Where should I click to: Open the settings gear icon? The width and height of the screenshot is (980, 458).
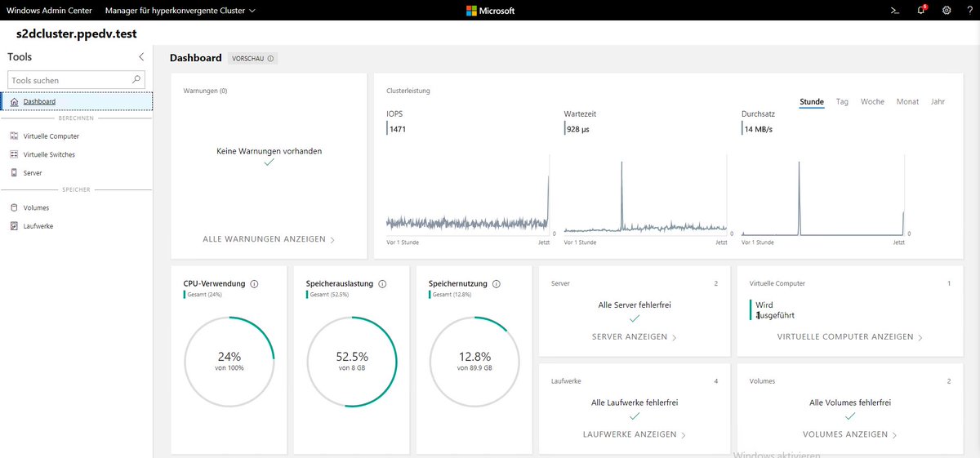point(947,11)
